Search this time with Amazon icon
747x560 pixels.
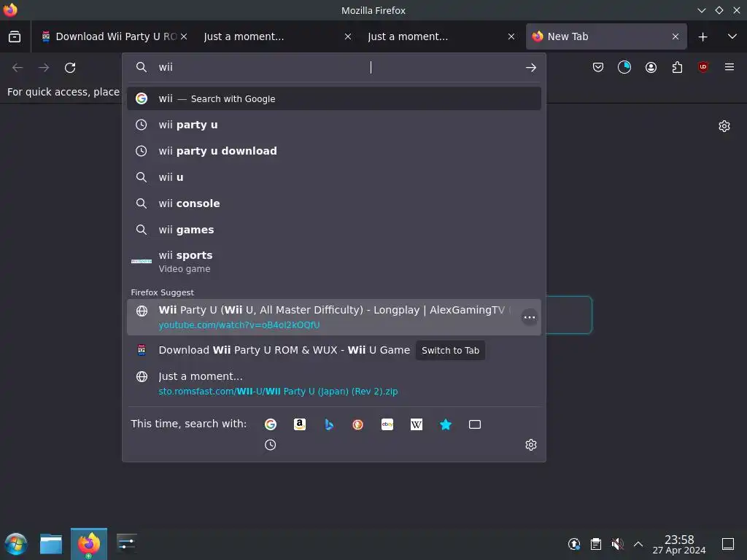300,424
